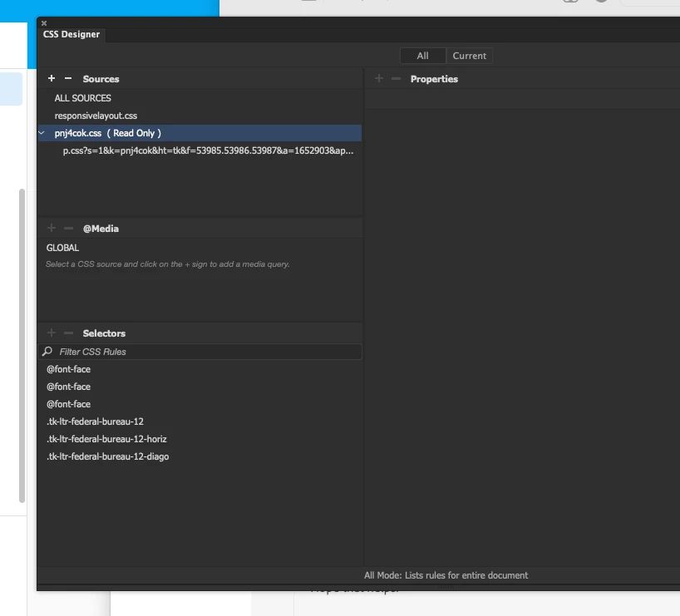Click the remove property minus icon
This screenshot has height=616, width=680.
[x=396, y=78]
